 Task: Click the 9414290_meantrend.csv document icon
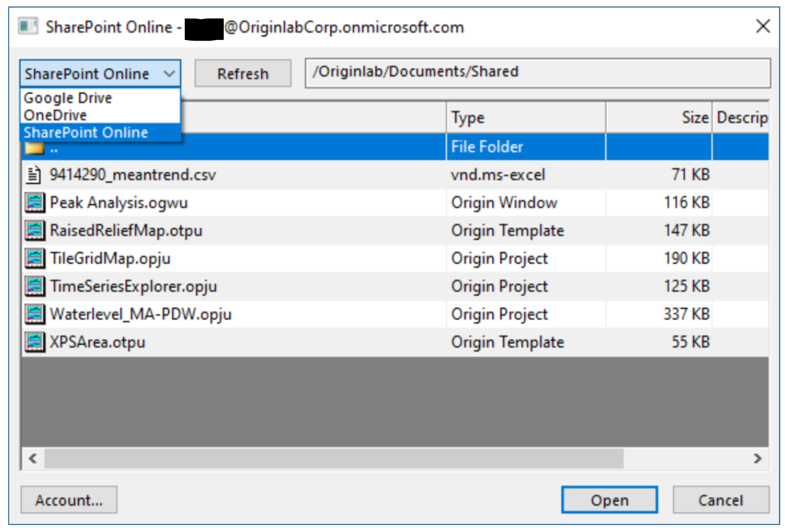pyautogui.click(x=34, y=174)
